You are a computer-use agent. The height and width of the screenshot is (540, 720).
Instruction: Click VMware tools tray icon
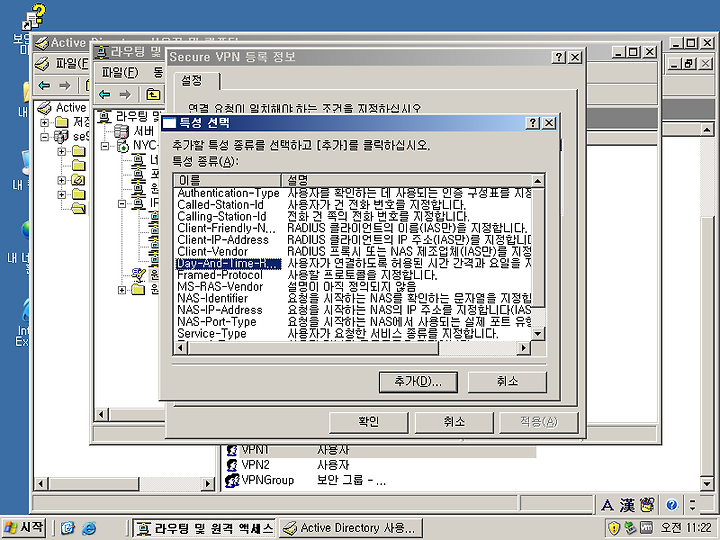point(647,528)
